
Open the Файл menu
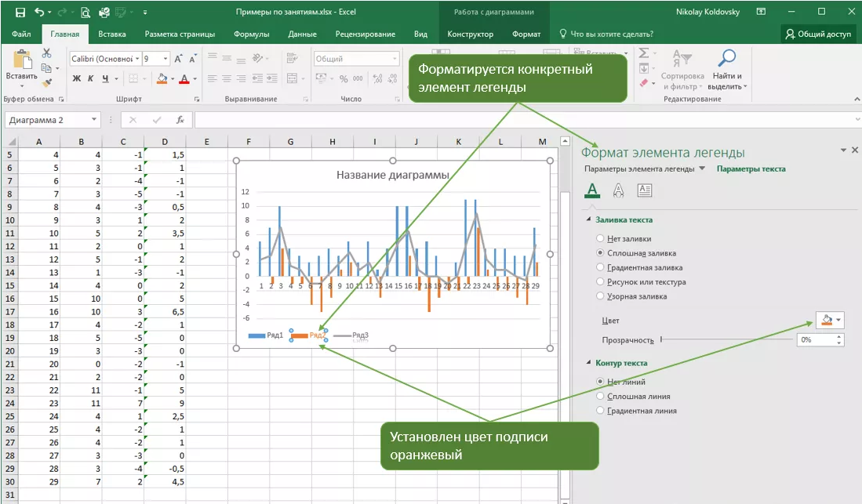[21, 34]
